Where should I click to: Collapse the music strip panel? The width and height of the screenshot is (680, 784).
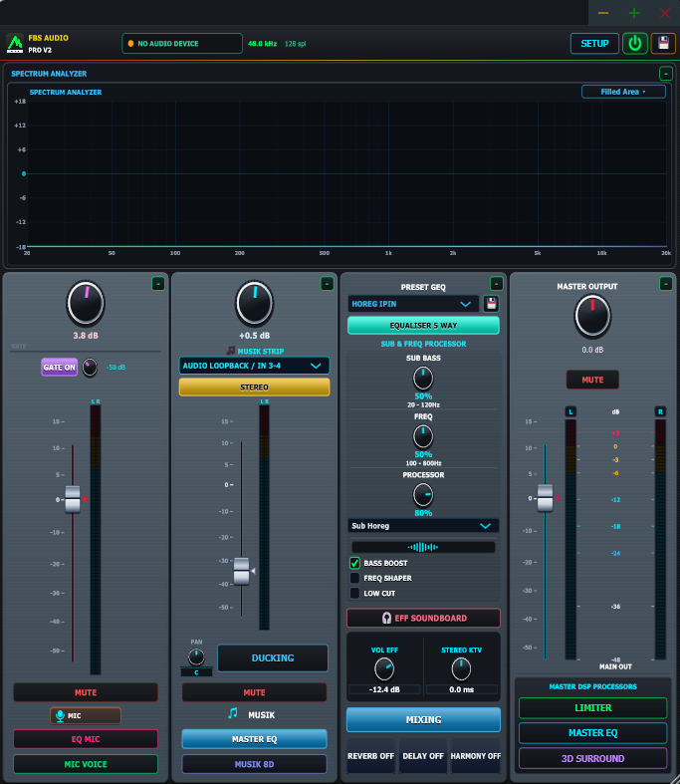pyautogui.click(x=327, y=284)
